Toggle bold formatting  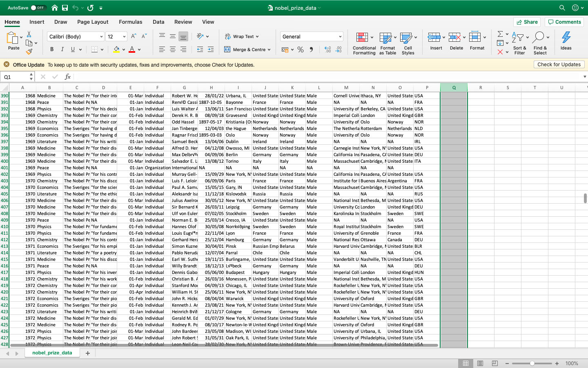[51, 49]
